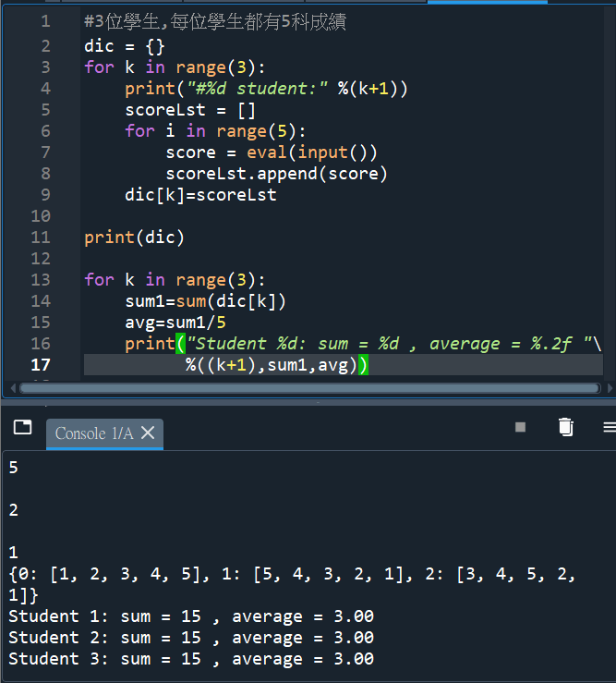The width and height of the screenshot is (616, 683).
Task: Click 'dic[k]=scoreLst' on line 9
Action: coord(200,195)
